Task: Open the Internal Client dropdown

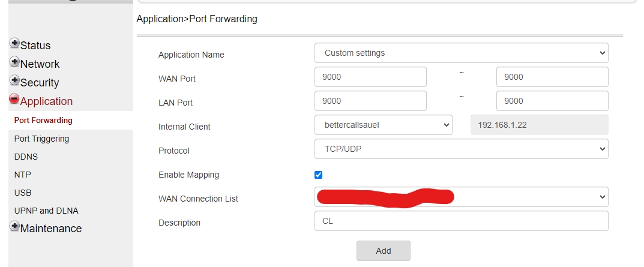Action: click(x=383, y=125)
